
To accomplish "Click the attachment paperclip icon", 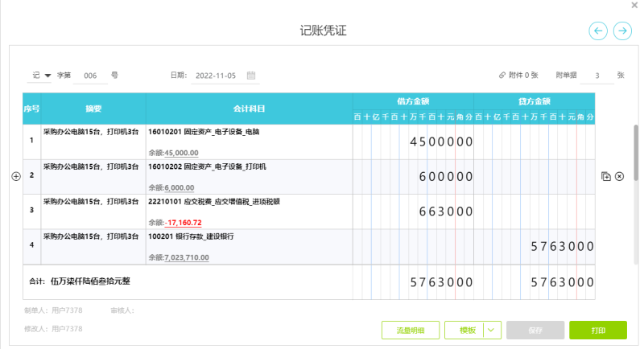I will 502,76.
